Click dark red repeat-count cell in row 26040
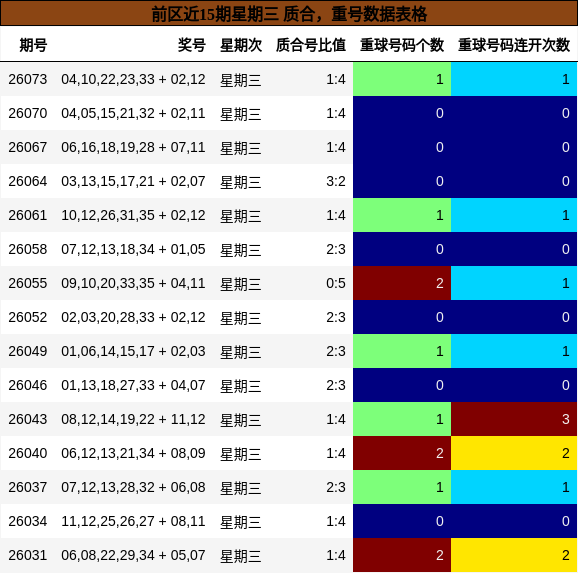The height and width of the screenshot is (573, 578). click(402, 453)
